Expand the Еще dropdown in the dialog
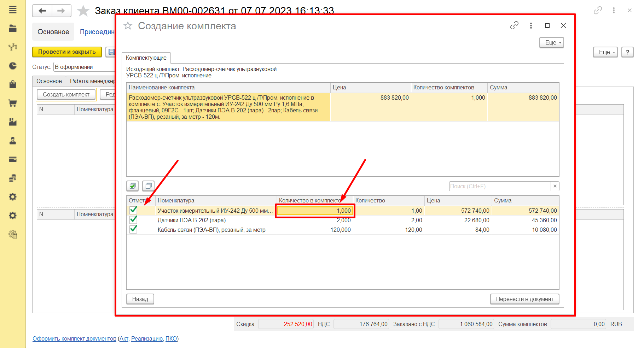644x348 pixels. click(552, 42)
